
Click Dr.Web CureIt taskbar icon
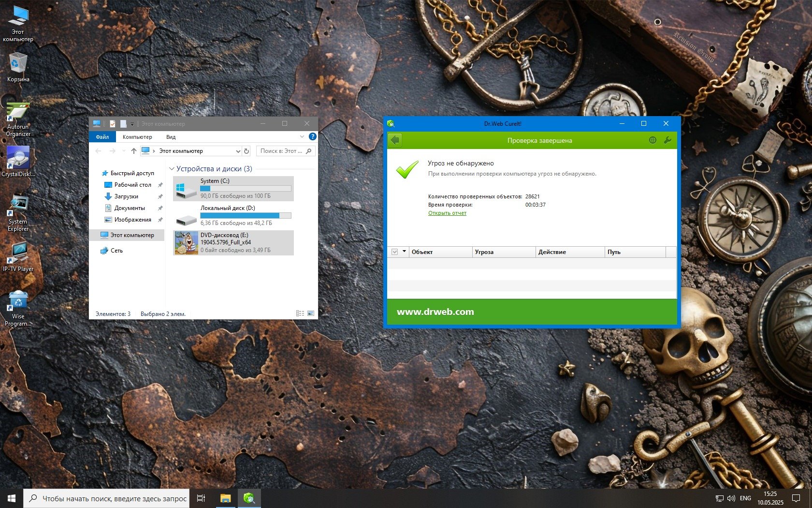click(x=249, y=498)
